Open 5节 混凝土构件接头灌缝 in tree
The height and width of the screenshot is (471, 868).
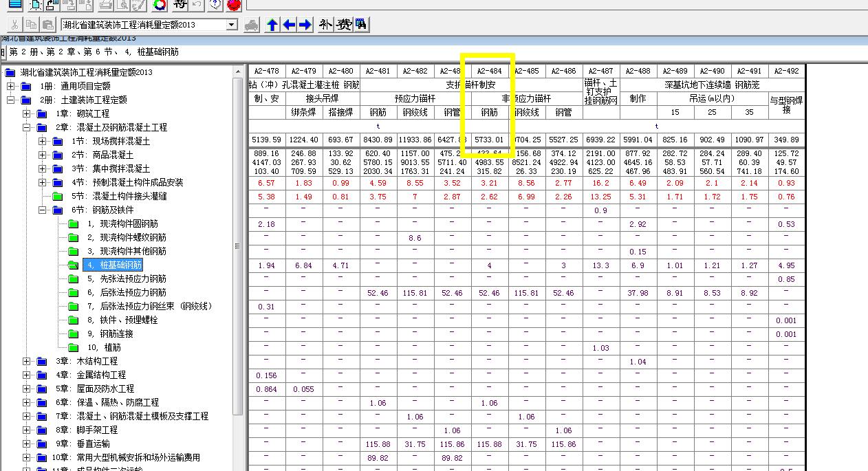tap(119, 196)
